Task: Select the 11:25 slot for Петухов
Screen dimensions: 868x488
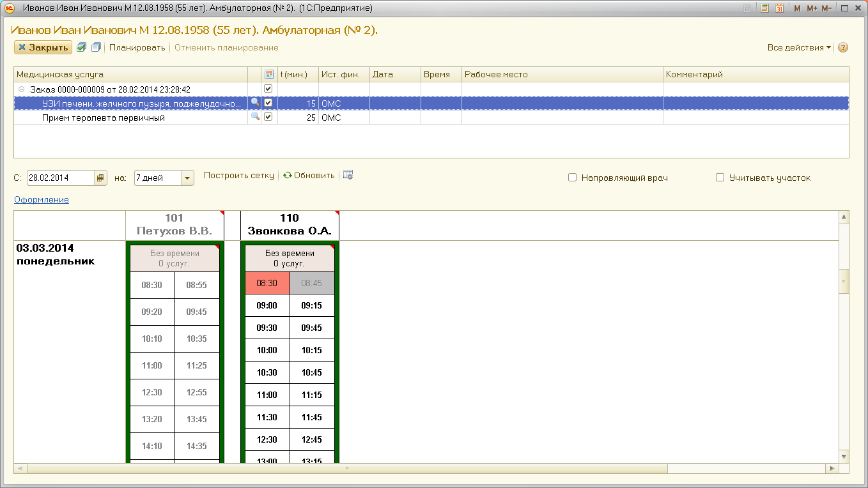Action: [x=197, y=365]
